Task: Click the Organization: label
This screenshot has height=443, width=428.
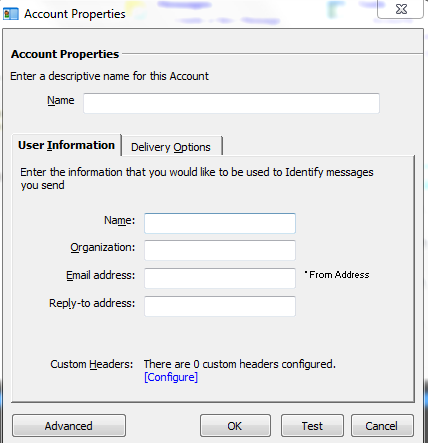Action: coord(103,248)
